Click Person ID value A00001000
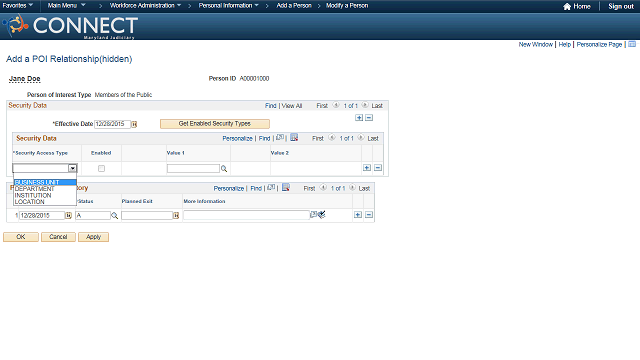The height and width of the screenshot is (360, 640). 254,78
